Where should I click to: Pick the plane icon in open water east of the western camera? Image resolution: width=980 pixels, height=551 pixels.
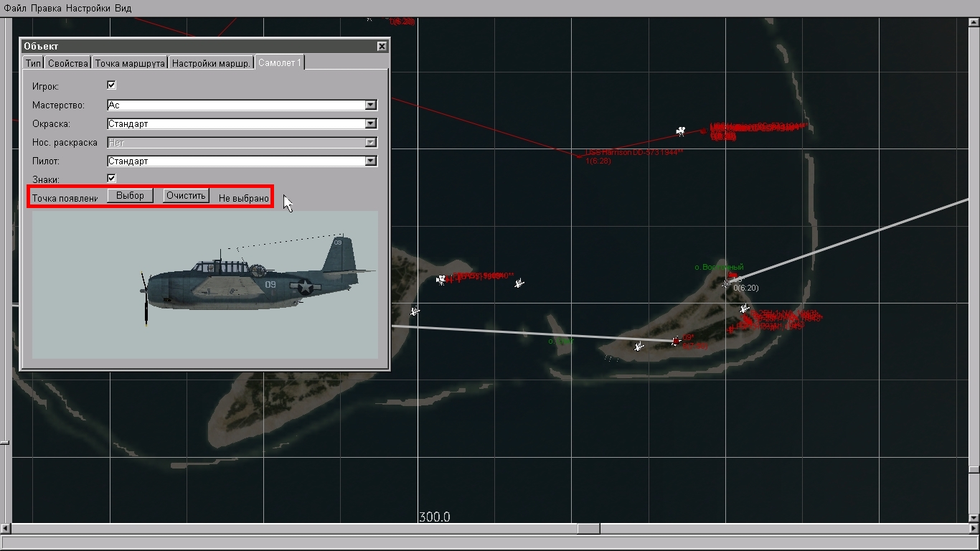pyautogui.click(x=519, y=283)
